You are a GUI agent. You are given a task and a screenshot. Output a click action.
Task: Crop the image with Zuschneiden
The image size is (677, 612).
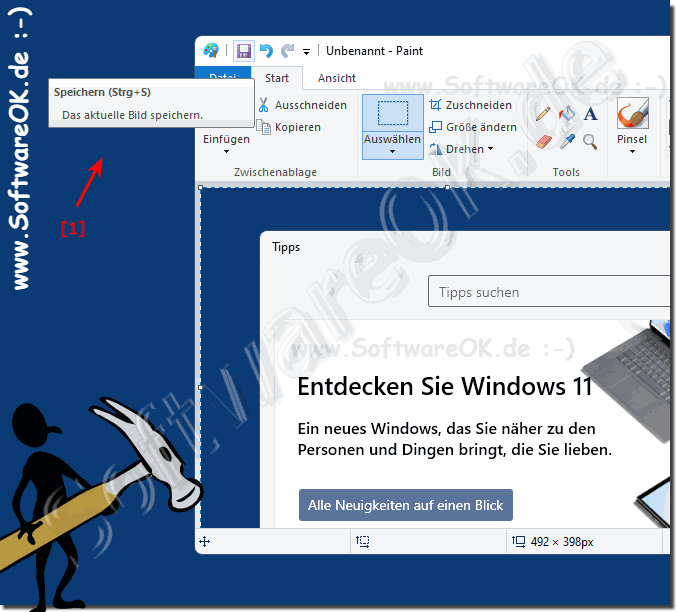pos(471,105)
